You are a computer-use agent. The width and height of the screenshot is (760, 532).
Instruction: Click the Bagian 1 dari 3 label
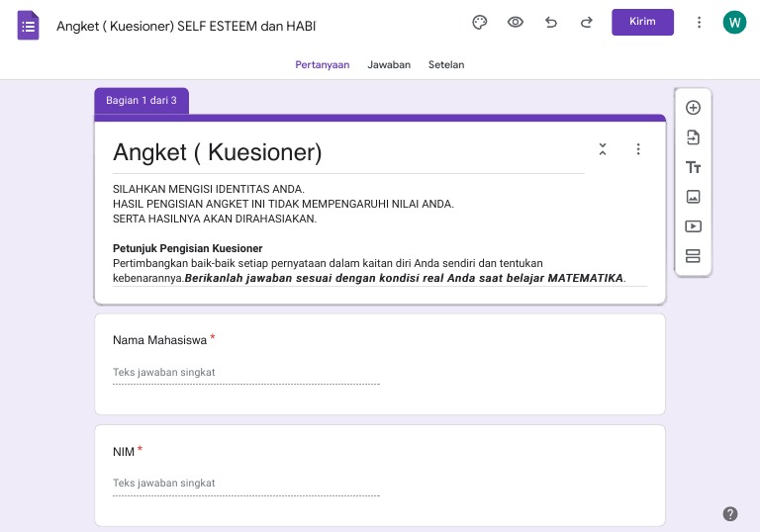pyautogui.click(x=142, y=100)
